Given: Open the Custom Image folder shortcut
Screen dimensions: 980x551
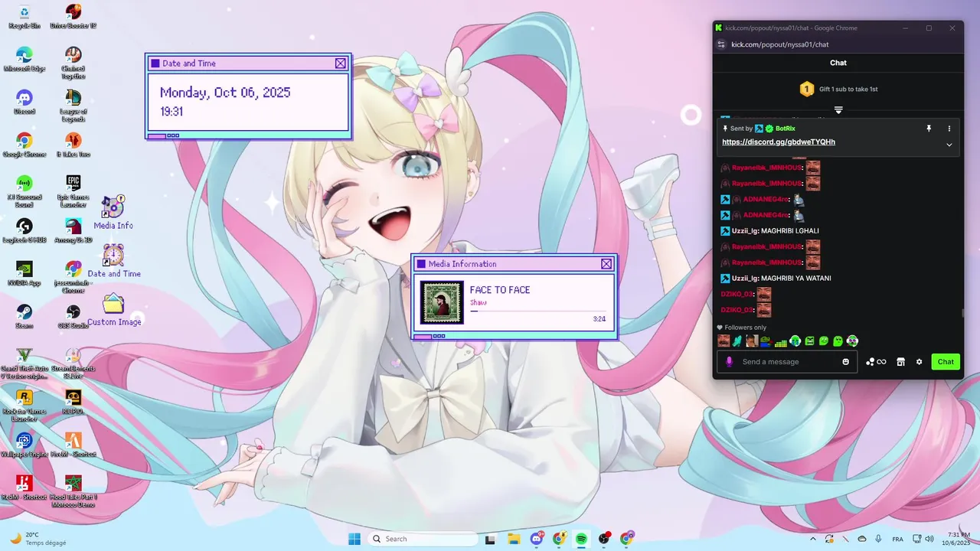Looking at the screenshot, I should point(113,309).
